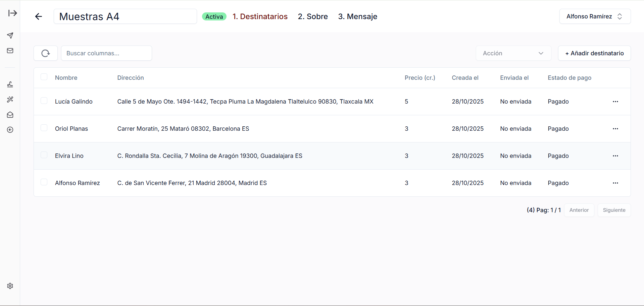Click the C. Rondalla Sta. Cecilia address
The width and height of the screenshot is (644, 306).
210,156
